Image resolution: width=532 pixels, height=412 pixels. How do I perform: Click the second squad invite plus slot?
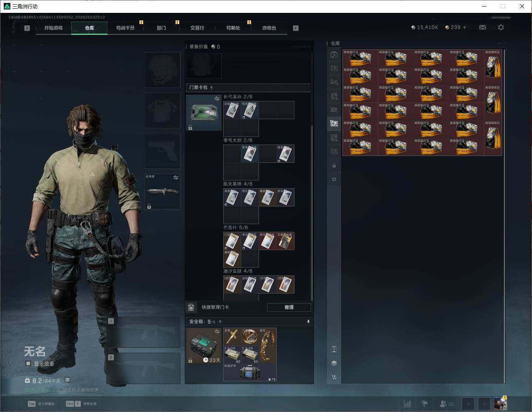click(484, 404)
